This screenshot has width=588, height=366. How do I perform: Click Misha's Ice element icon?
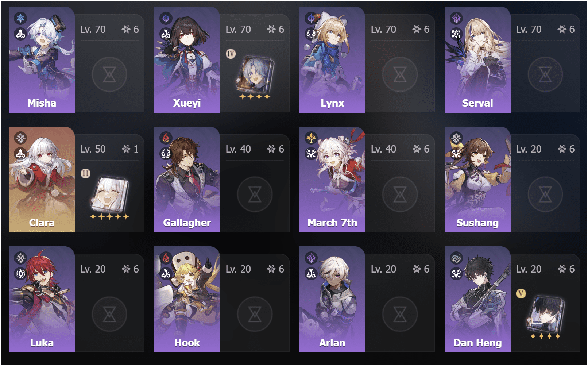[x=20, y=18]
